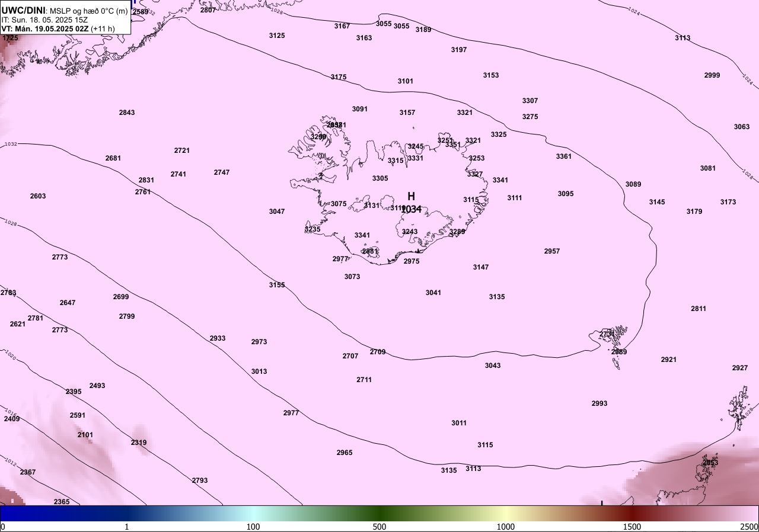The width and height of the screenshot is (759, 532).
Task: Click the height value 2965
Action: [x=345, y=453]
